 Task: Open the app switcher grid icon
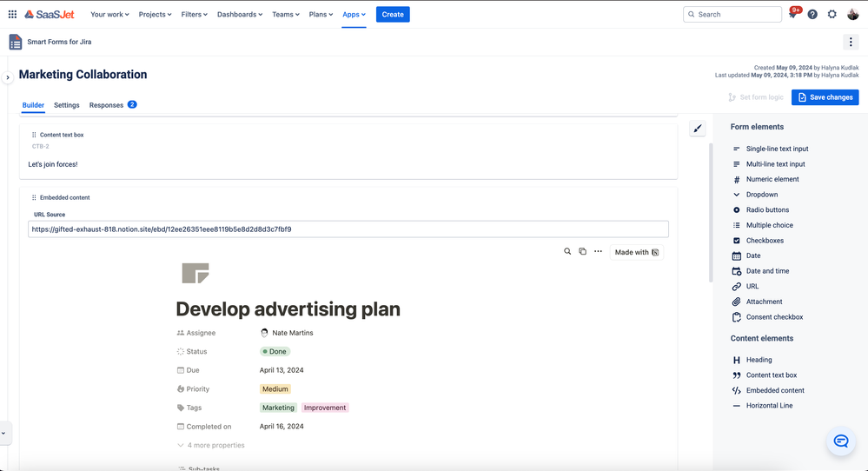click(12, 15)
